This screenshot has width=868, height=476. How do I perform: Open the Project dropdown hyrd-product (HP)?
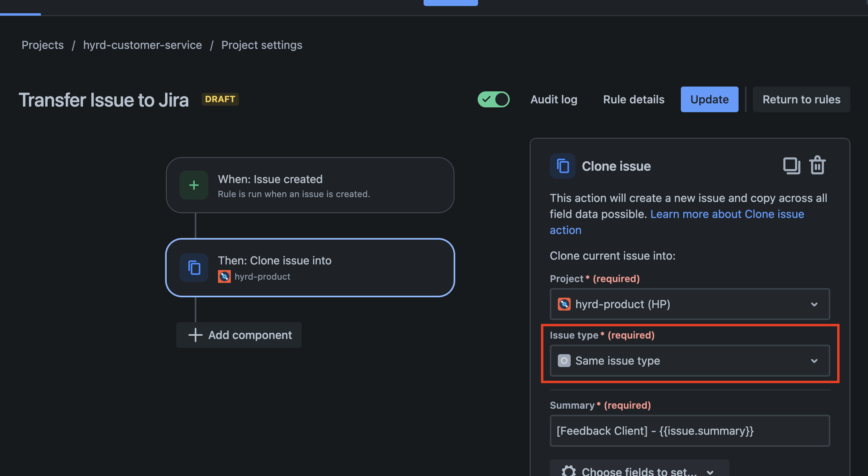click(690, 304)
